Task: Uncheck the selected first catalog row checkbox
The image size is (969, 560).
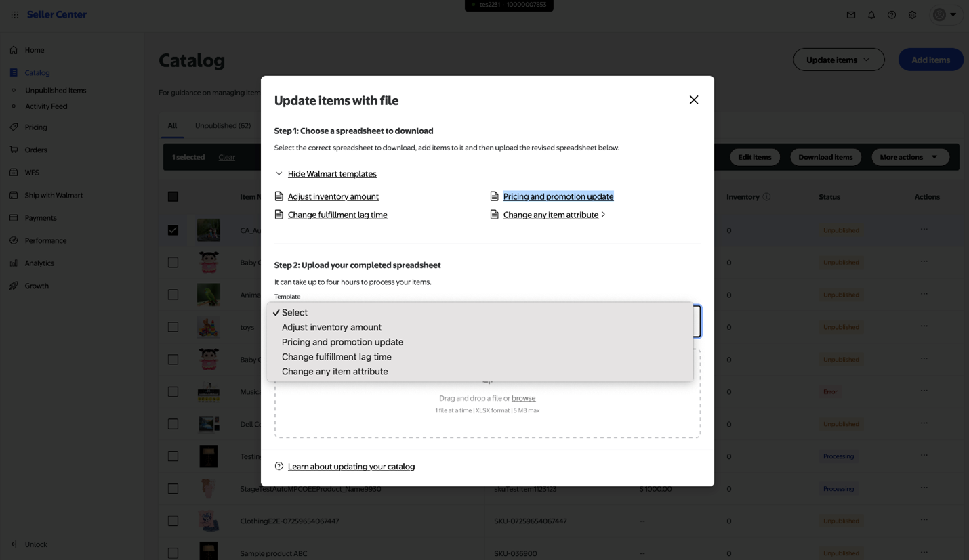Action: tap(173, 230)
